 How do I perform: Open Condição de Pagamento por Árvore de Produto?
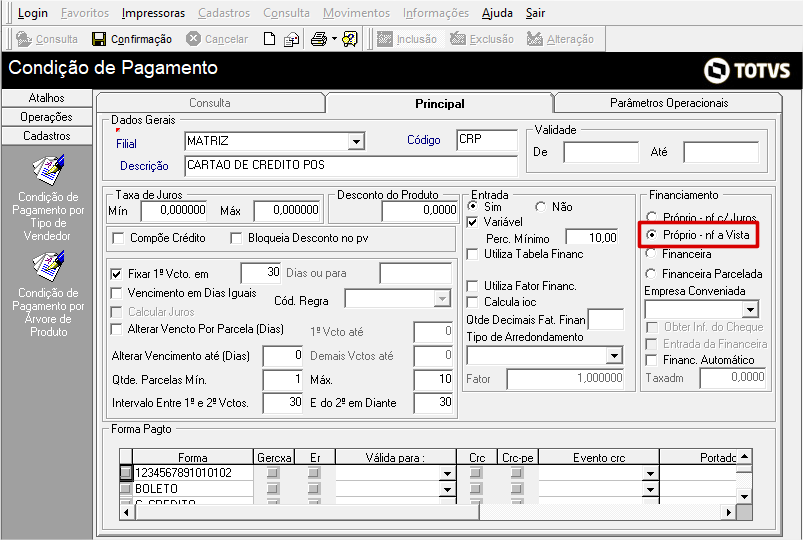coord(48,294)
